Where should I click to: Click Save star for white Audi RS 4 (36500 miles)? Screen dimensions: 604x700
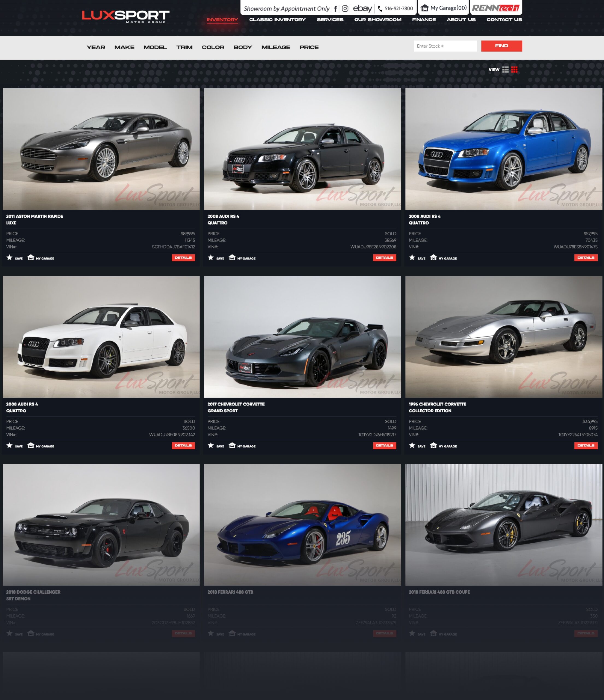pos(10,446)
